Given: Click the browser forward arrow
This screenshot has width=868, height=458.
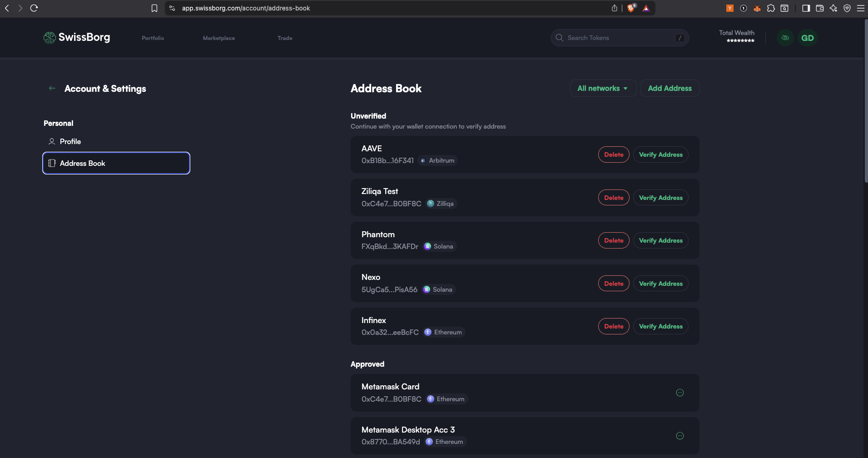Looking at the screenshot, I should click(20, 8).
